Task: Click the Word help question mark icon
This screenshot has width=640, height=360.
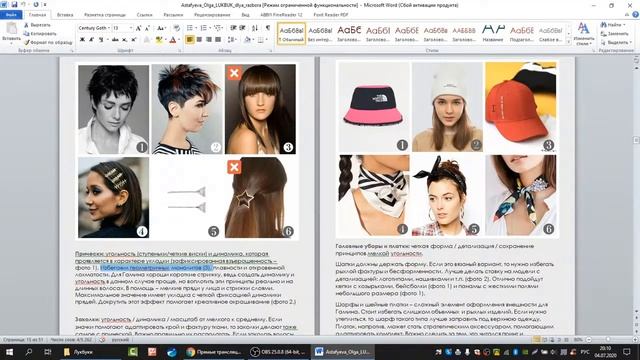Action: pos(635,15)
